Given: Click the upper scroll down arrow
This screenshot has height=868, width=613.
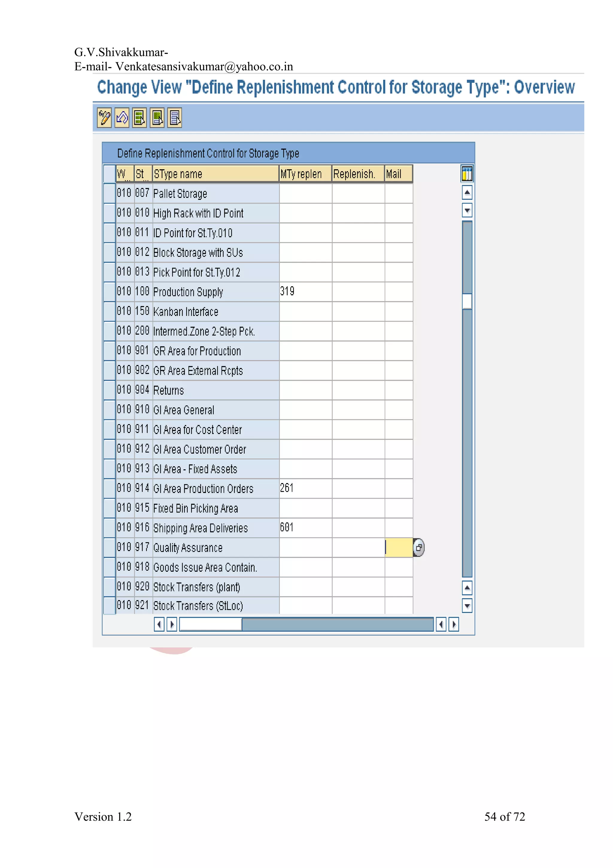Looking at the screenshot, I should tap(467, 210).
